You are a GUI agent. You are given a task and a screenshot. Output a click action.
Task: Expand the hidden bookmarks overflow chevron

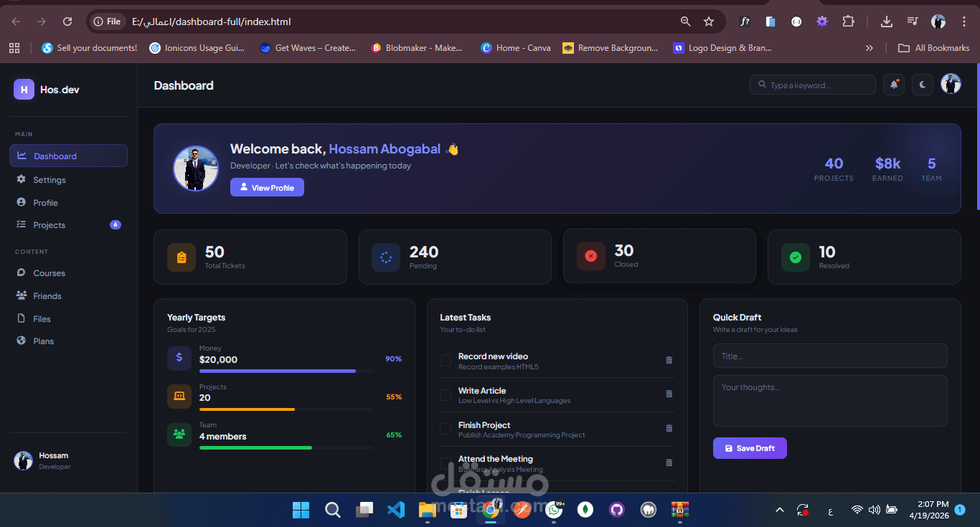point(869,47)
